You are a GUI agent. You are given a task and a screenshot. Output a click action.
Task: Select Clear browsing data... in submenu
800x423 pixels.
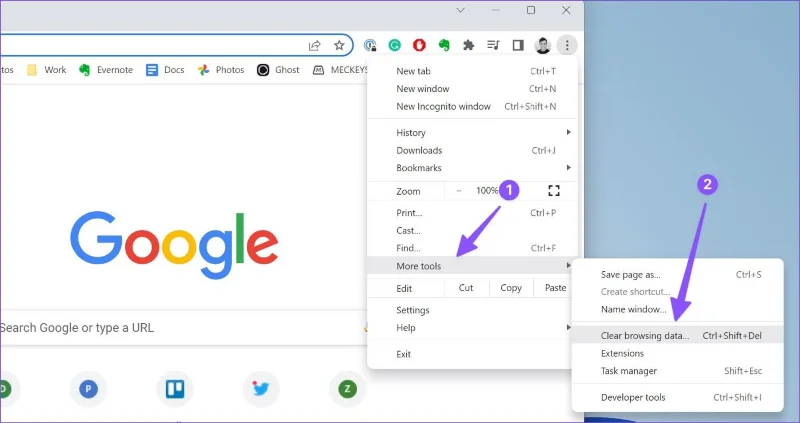678,336
